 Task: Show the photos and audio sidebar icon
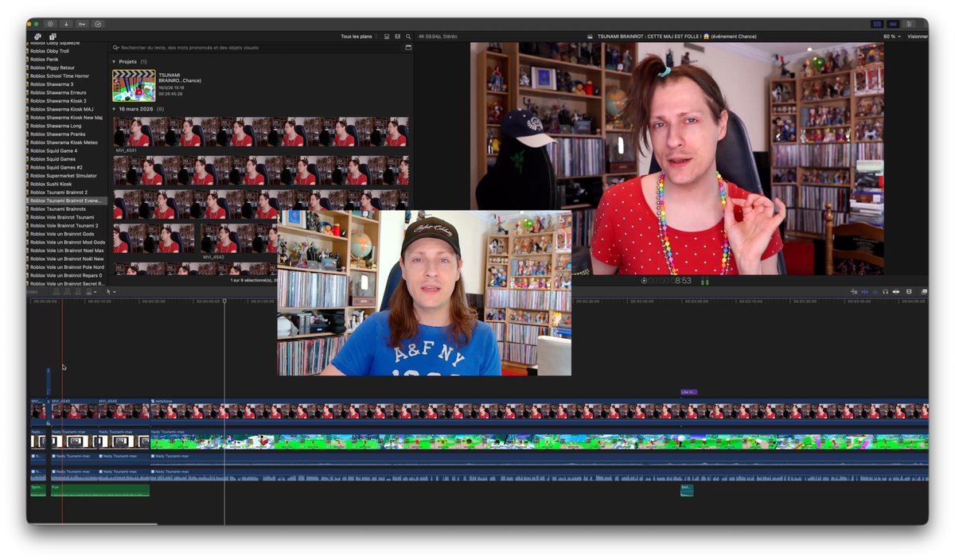[52, 37]
